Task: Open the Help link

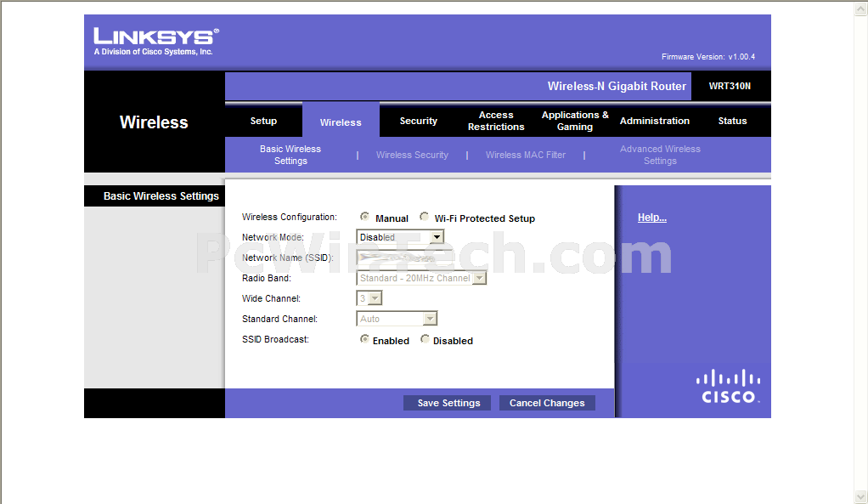Action: [x=652, y=218]
